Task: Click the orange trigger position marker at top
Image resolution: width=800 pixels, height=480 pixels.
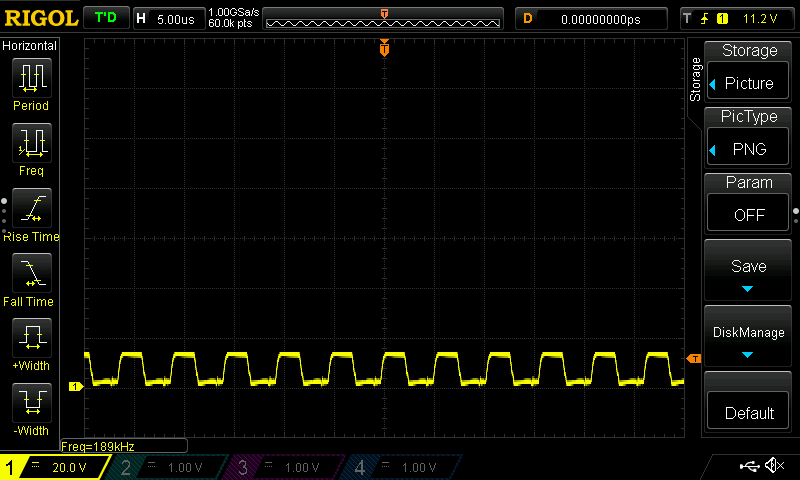Action: pyautogui.click(x=384, y=47)
